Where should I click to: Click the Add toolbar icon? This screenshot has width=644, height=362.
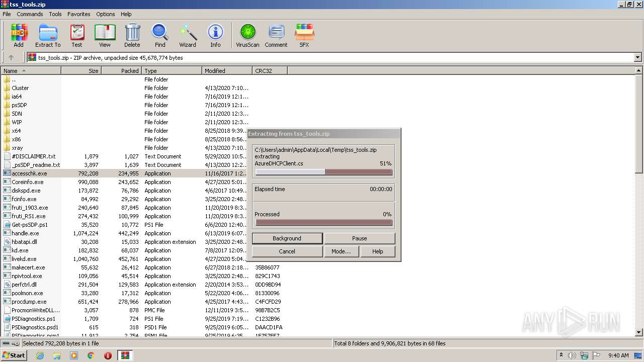(19, 36)
